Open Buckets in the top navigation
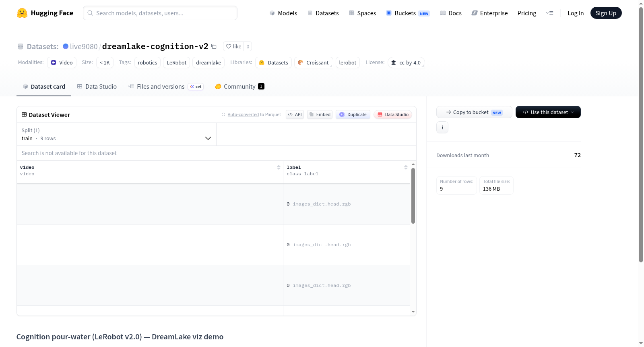Viewport: 644px width, 347px height. point(408,13)
